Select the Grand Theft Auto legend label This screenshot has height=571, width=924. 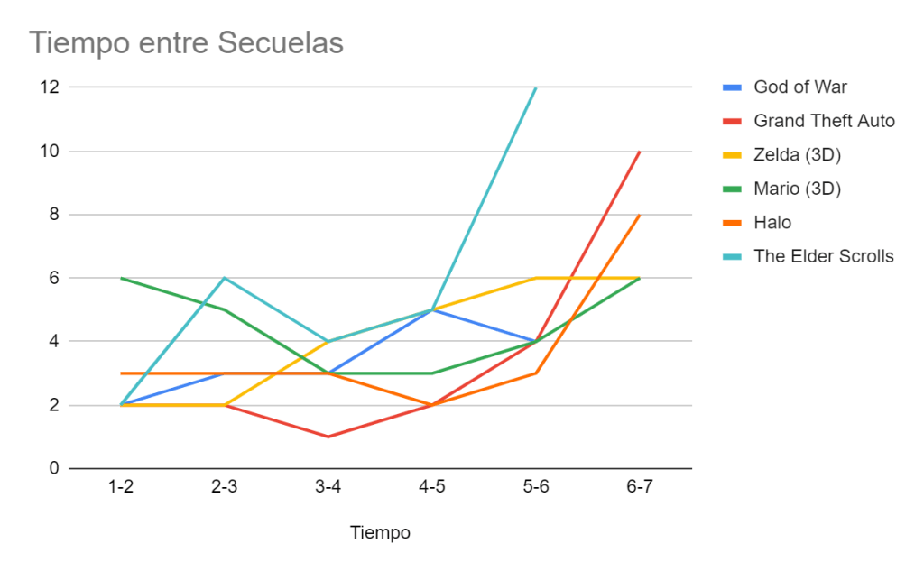(824, 121)
